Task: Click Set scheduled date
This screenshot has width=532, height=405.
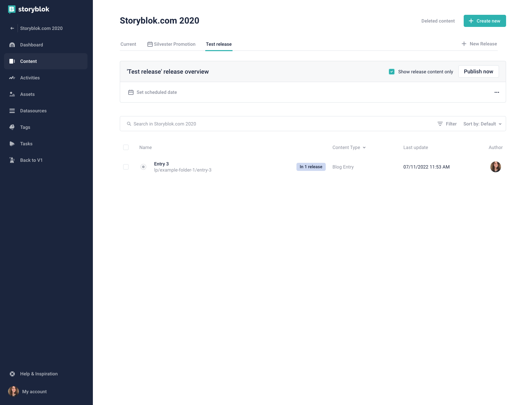Action: click(x=152, y=92)
